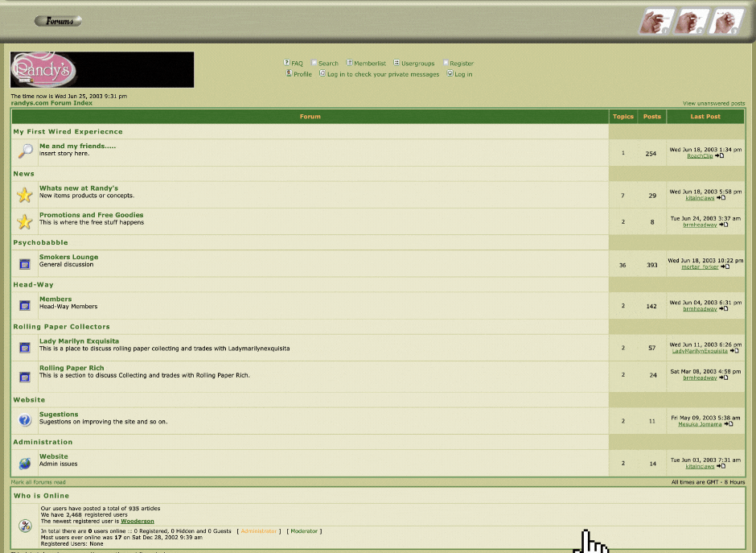The width and height of the screenshot is (756, 553).
Task: Click the Who is Online icon
Action: pyautogui.click(x=25, y=526)
